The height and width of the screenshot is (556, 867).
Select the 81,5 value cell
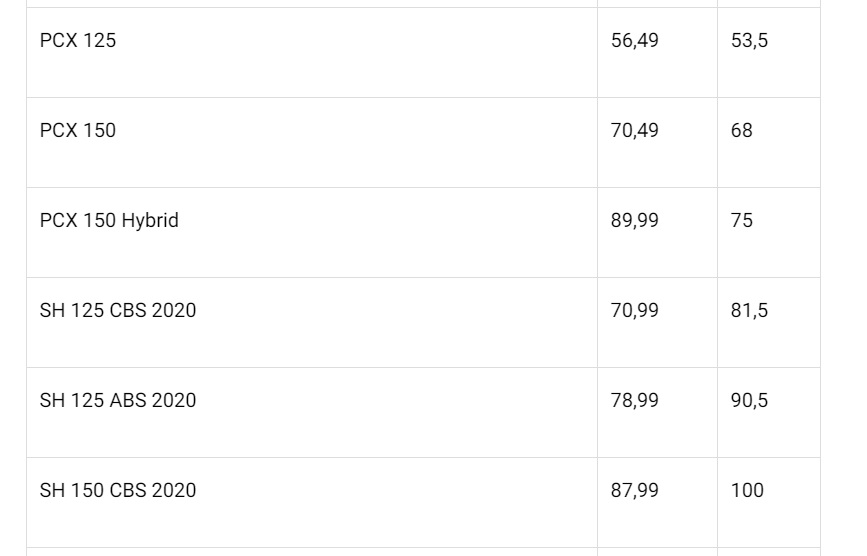[749, 311]
